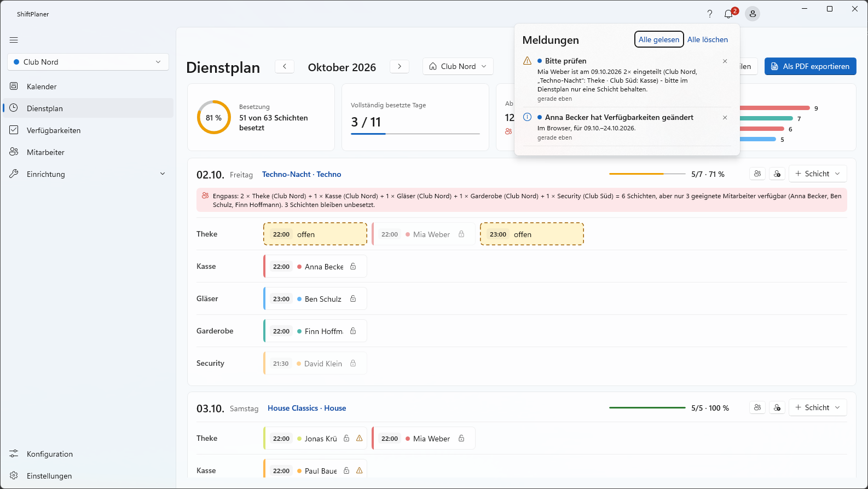Screen dimensions: 868x489
Task: Open Verfügbarkeiten in the sidebar
Action: click(88, 130)
